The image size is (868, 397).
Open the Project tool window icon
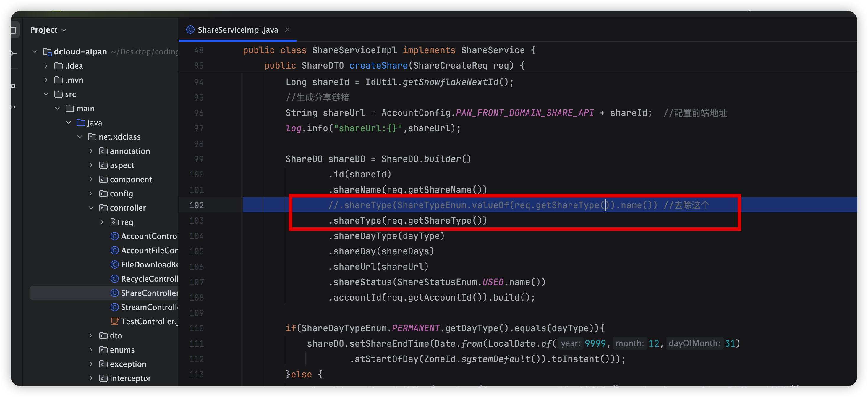pos(14,30)
